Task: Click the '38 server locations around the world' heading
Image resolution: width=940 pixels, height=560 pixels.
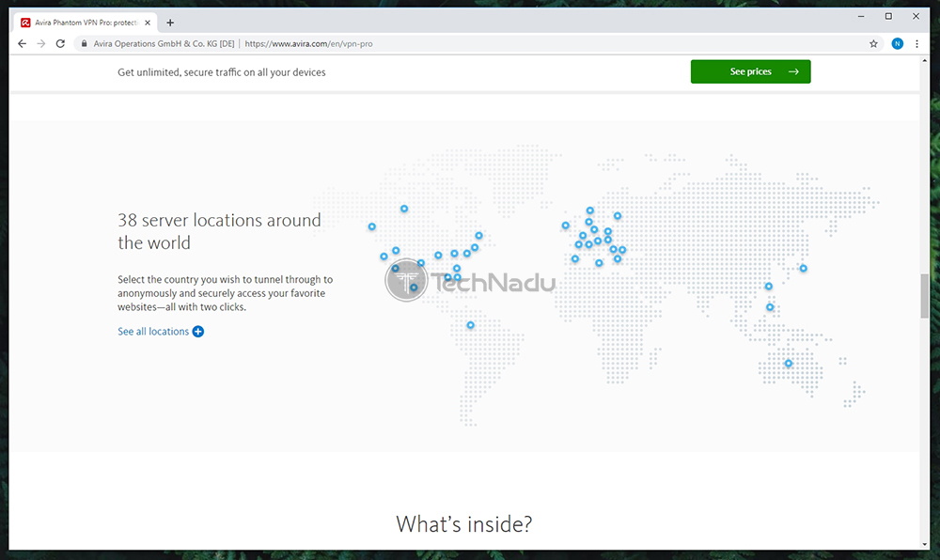Action: tap(219, 231)
